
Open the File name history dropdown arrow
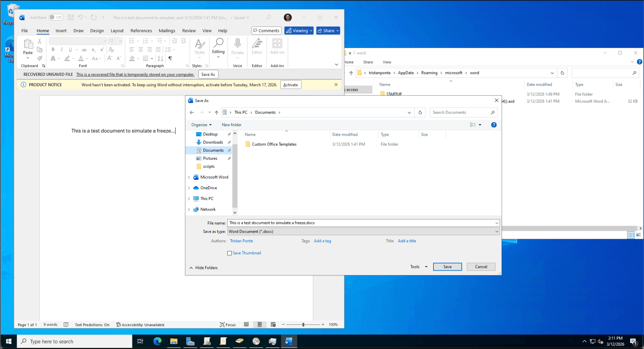point(496,223)
